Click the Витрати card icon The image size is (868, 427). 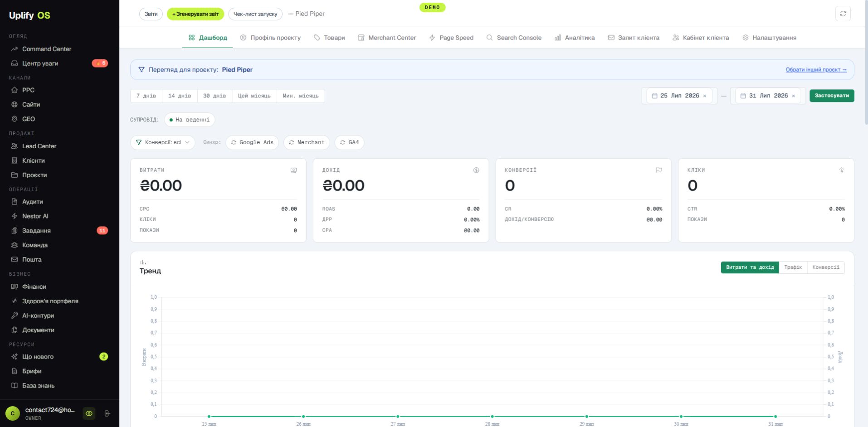click(x=293, y=170)
